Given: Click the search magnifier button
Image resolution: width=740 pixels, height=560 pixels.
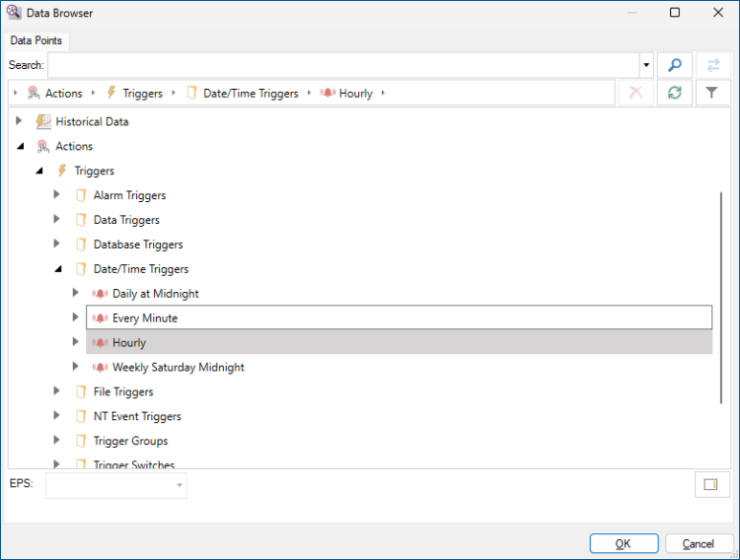Looking at the screenshot, I should [x=675, y=65].
